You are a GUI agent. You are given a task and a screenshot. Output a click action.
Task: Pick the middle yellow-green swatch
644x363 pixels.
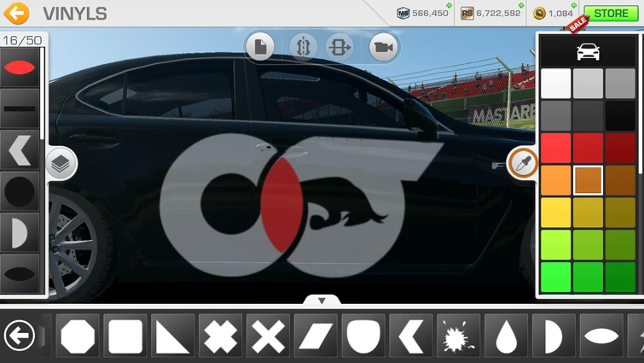[x=589, y=244]
